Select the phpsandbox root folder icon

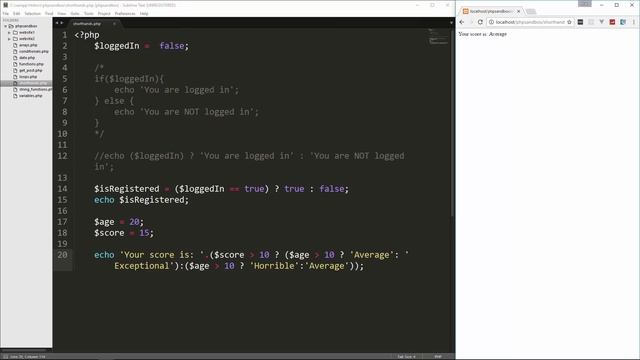(11, 26)
